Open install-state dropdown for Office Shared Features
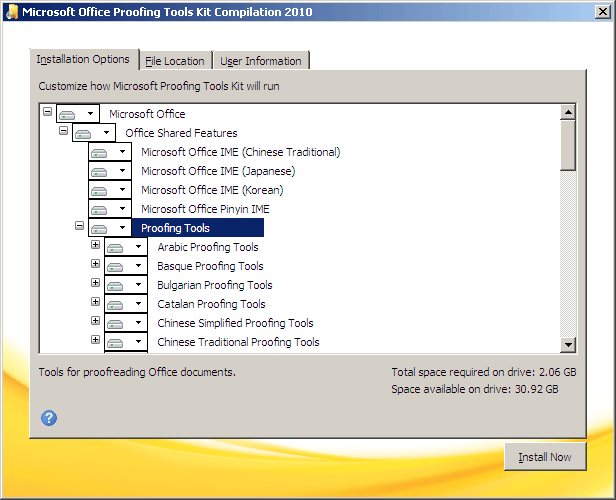The height and width of the screenshot is (500, 616). pyautogui.click(x=94, y=133)
